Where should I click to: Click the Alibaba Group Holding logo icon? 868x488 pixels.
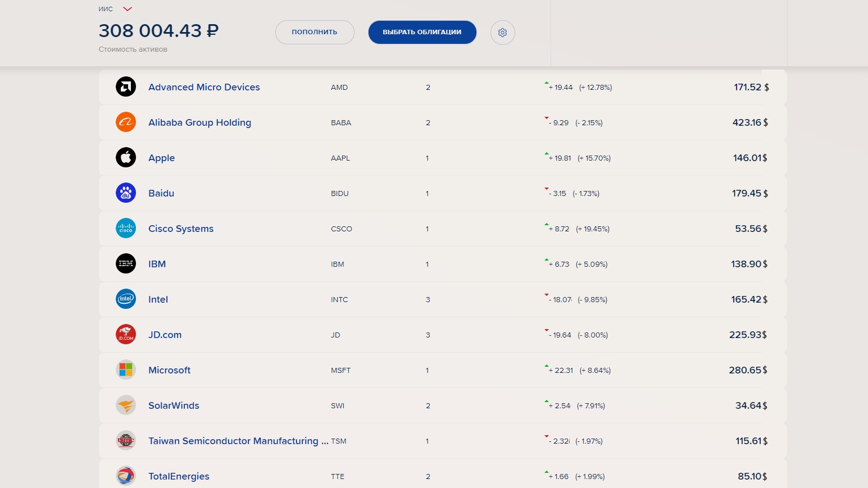click(x=126, y=122)
